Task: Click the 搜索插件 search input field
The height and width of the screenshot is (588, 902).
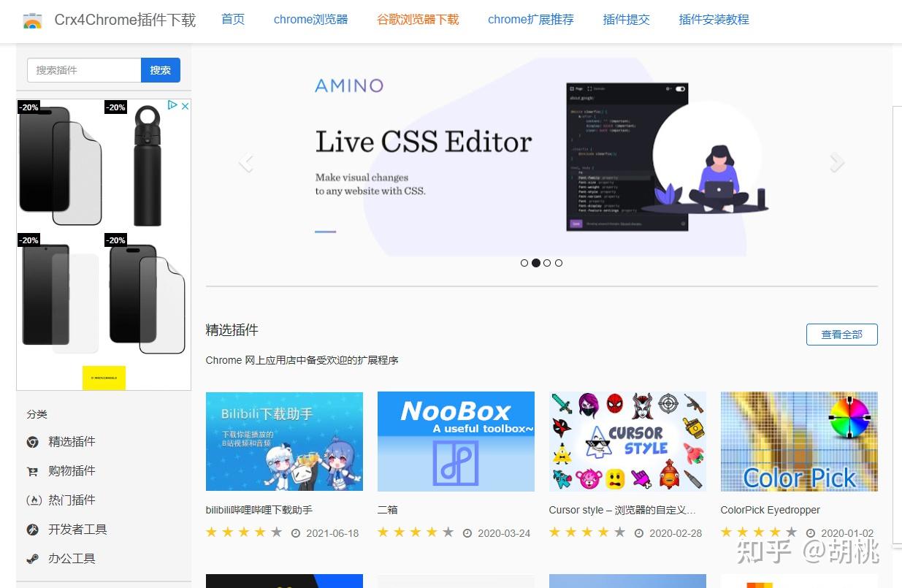Action: 84,70
